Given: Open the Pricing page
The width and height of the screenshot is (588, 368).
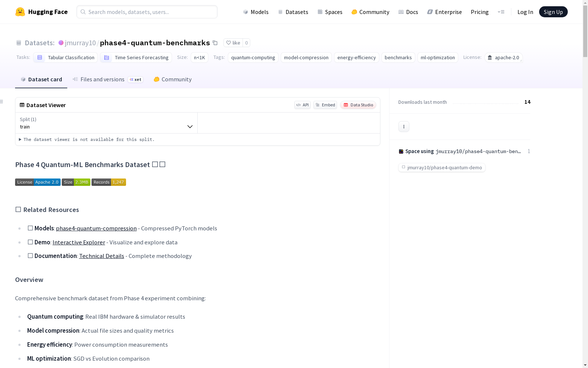Looking at the screenshot, I should click(480, 12).
